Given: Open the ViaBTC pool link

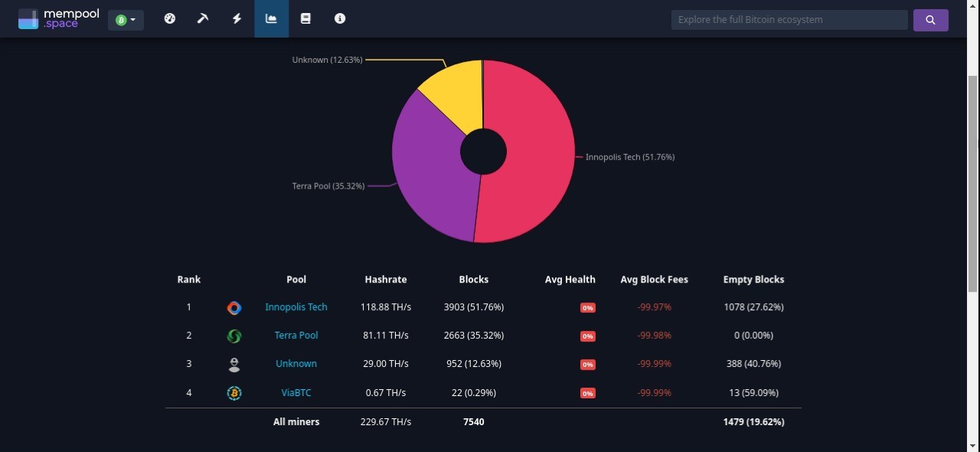Looking at the screenshot, I should tap(296, 393).
